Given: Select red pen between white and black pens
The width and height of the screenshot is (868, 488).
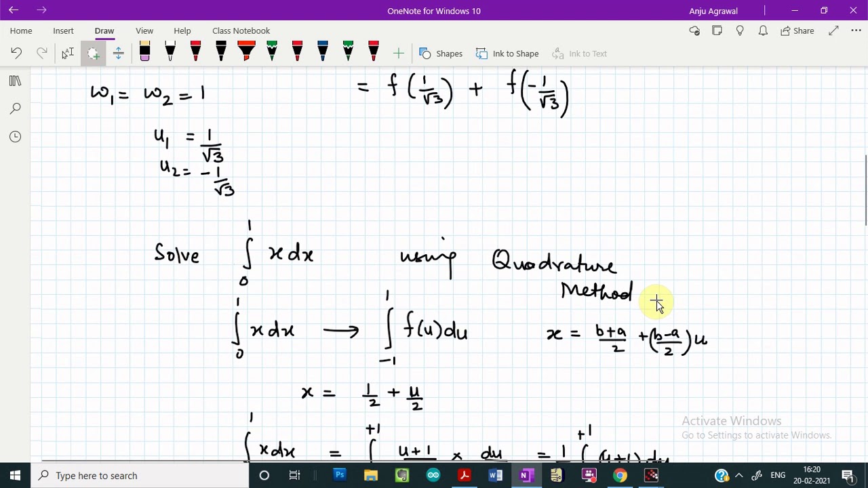Looking at the screenshot, I should point(195,52).
